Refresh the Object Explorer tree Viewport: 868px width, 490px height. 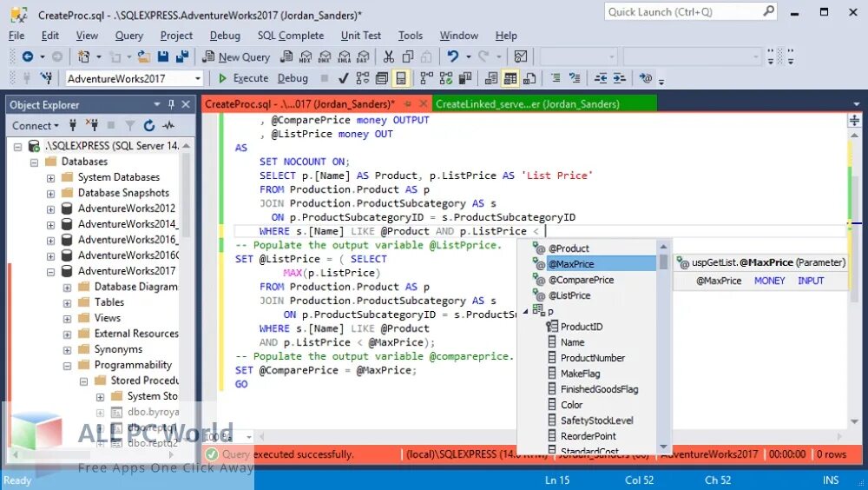149,126
